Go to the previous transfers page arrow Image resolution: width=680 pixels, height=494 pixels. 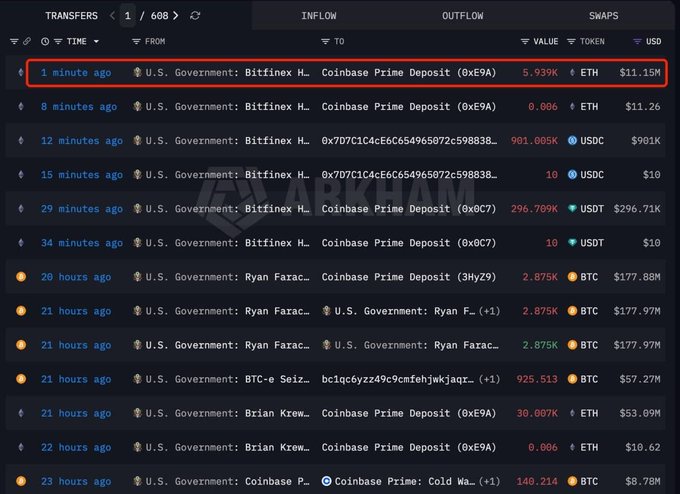112,16
